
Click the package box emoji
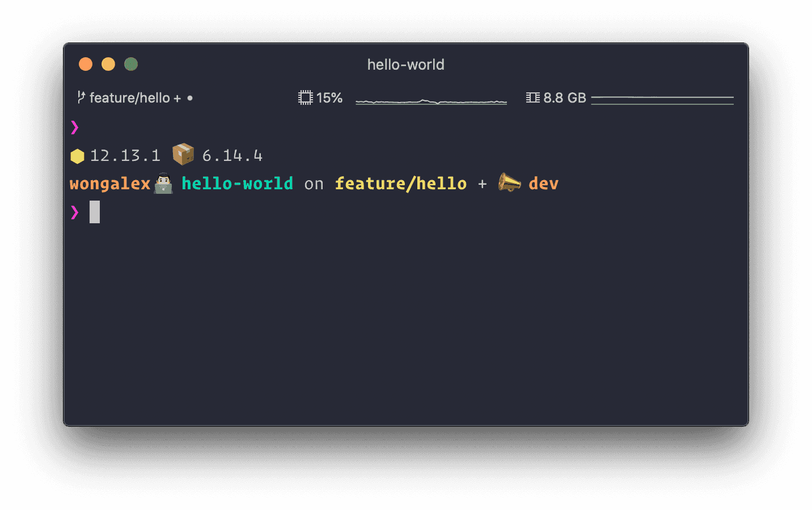pos(183,154)
